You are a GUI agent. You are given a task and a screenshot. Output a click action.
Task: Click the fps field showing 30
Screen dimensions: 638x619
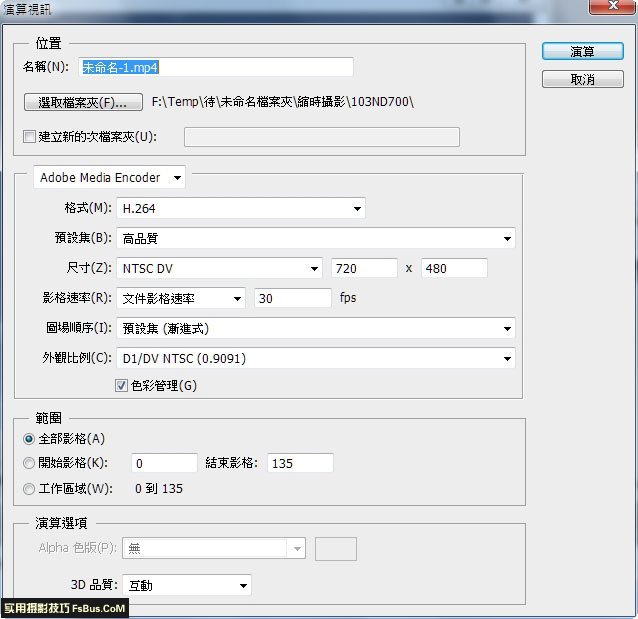click(293, 298)
